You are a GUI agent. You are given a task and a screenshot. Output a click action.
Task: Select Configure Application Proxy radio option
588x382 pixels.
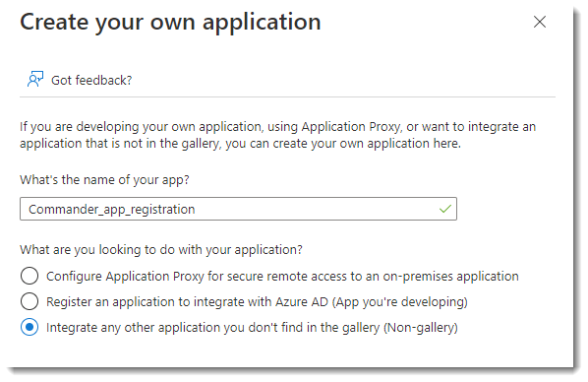[29, 276]
